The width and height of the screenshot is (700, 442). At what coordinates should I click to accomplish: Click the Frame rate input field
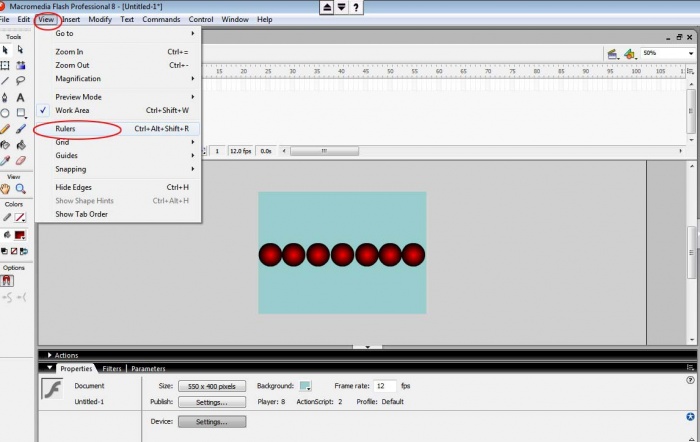pyautogui.click(x=385, y=386)
